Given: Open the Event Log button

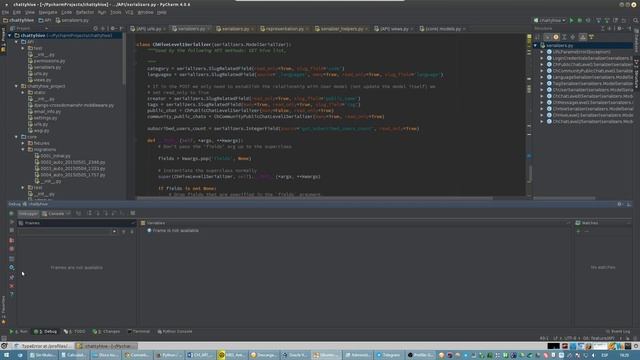Looking at the screenshot, I should click(618, 331).
